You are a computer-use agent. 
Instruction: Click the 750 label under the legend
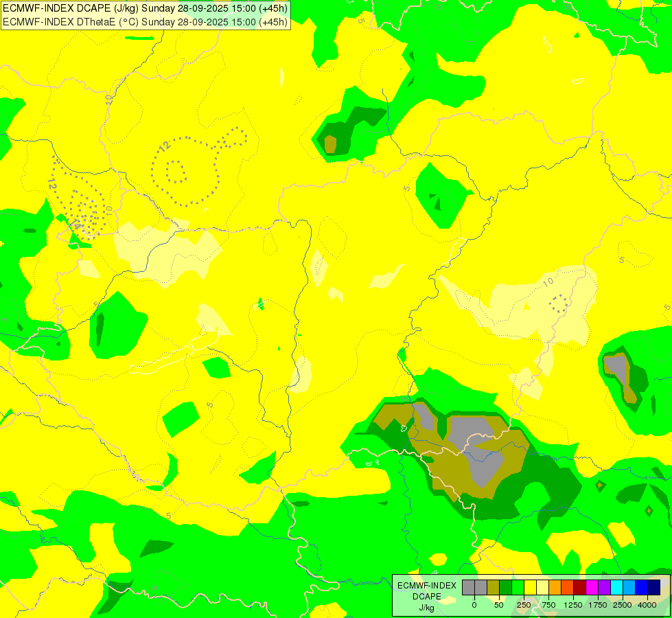[548, 605]
